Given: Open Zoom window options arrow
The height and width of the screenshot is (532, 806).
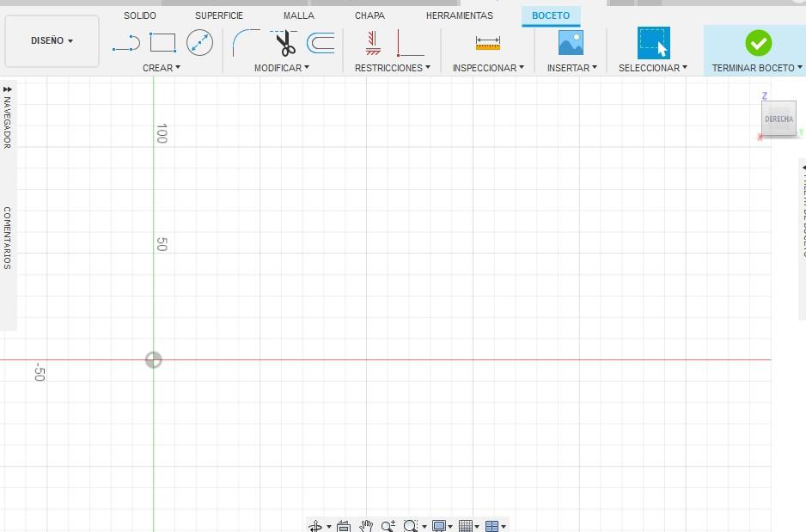Looking at the screenshot, I should pos(424,527).
